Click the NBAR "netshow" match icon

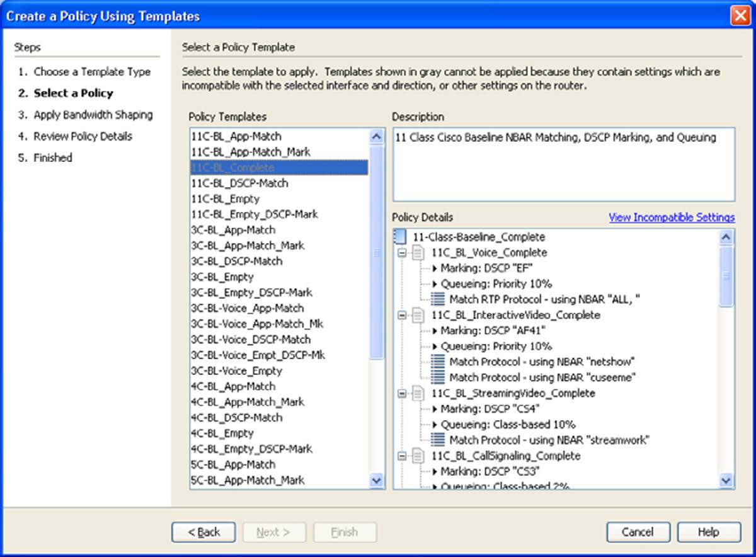(438, 362)
